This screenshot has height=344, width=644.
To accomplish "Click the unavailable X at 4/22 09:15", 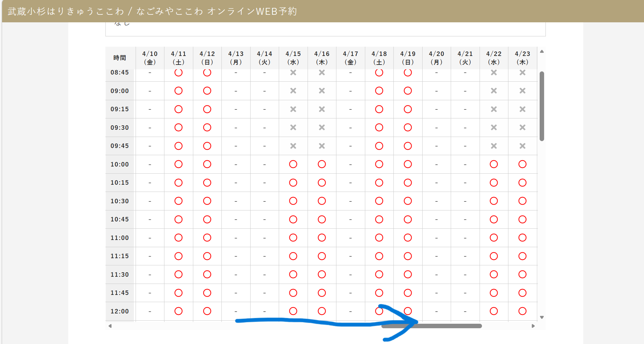I will click(494, 109).
